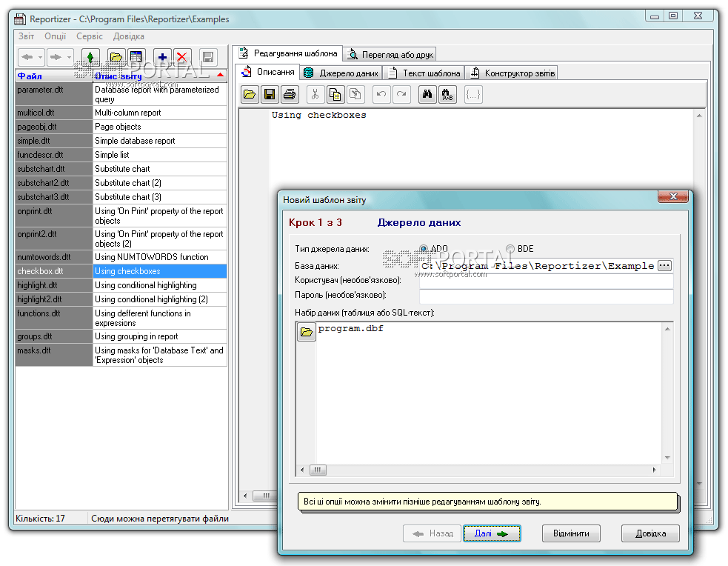Click the forward arrow in file panel toolbar
Image resolution: width=728 pixels, height=566 pixels.
point(56,57)
